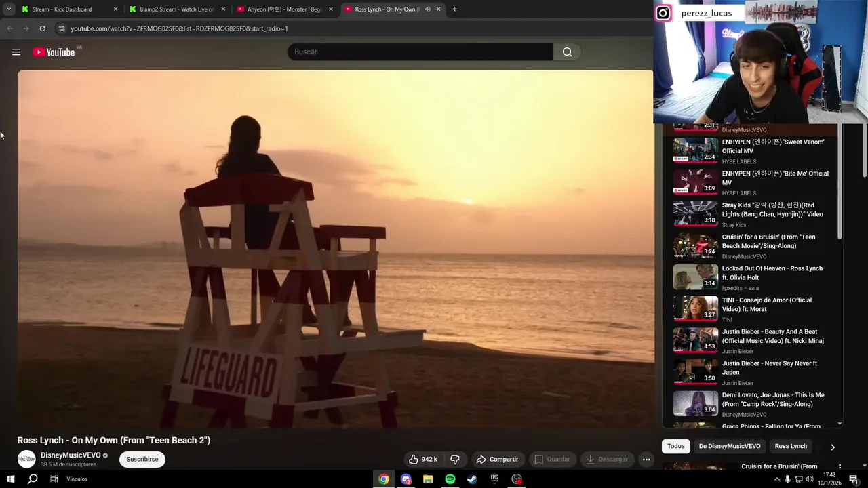The height and width of the screenshot is (488, 868).
Task: Open the Windows notification center
Action: pos(853,479)
